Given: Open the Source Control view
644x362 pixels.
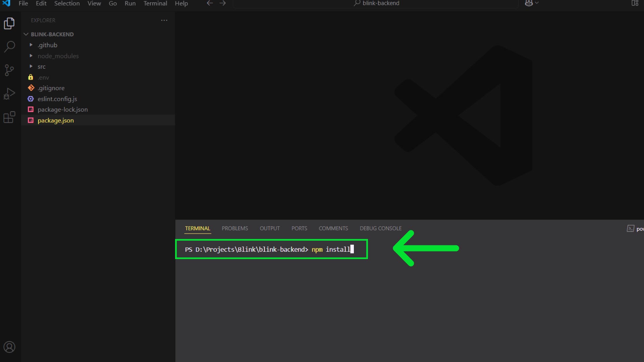Looking at the screenshot, I should (9, 70).
